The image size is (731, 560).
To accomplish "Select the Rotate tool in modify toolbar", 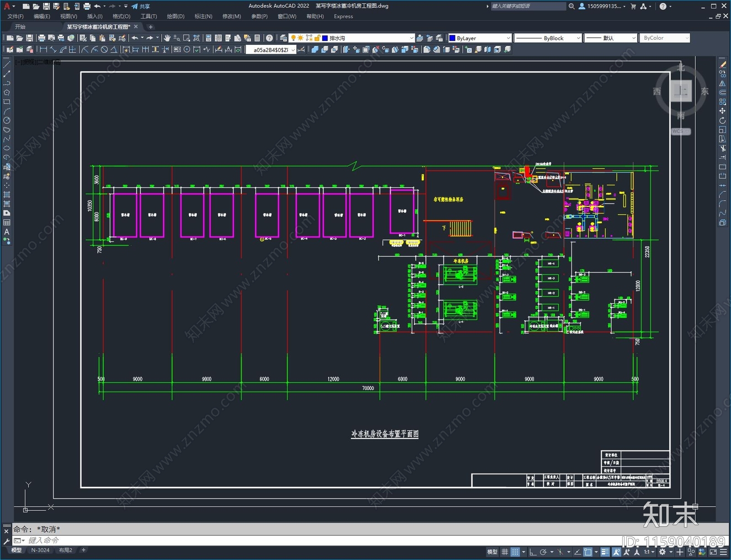I will click(x=722, y=121).
